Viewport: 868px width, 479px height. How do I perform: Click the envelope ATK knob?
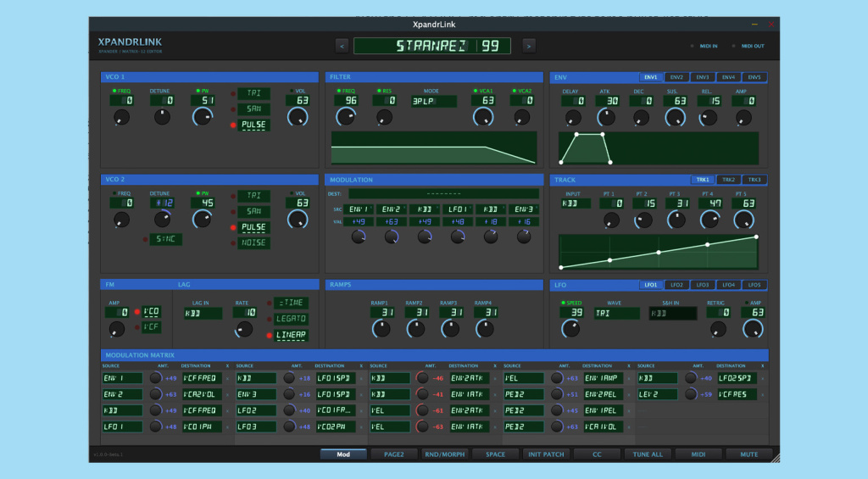pos(606,117)
